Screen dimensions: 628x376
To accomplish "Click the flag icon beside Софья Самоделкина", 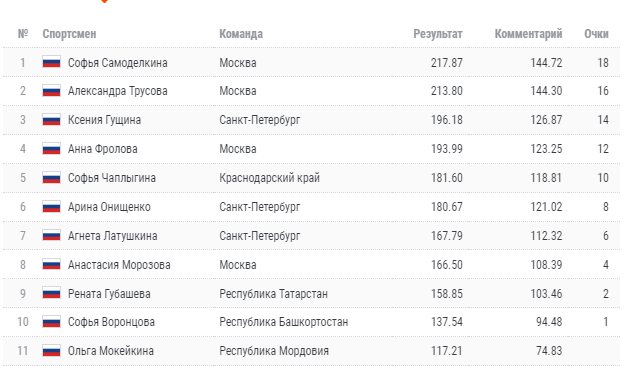I will 52,62.
